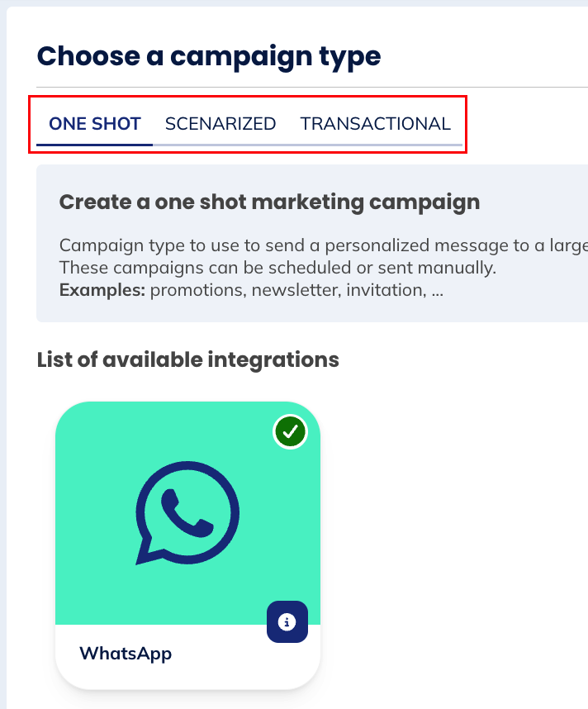The image size is (588, 709).
Task: Click the 'Choose a campaign type' heading
Action: click(x=209, y=56)
